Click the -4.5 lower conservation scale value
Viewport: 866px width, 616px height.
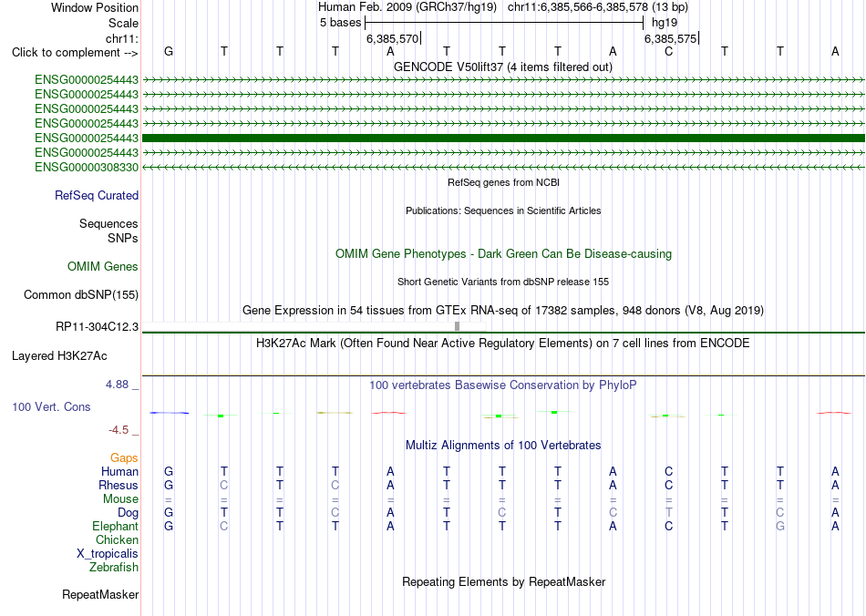click(x=119, y=429)
